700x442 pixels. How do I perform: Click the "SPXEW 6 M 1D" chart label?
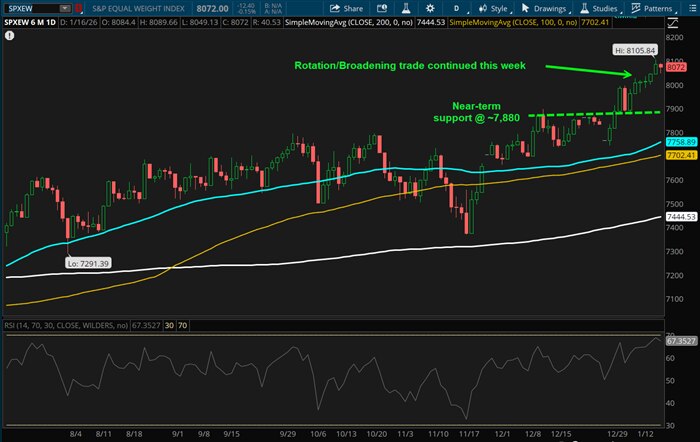point(30,22)
